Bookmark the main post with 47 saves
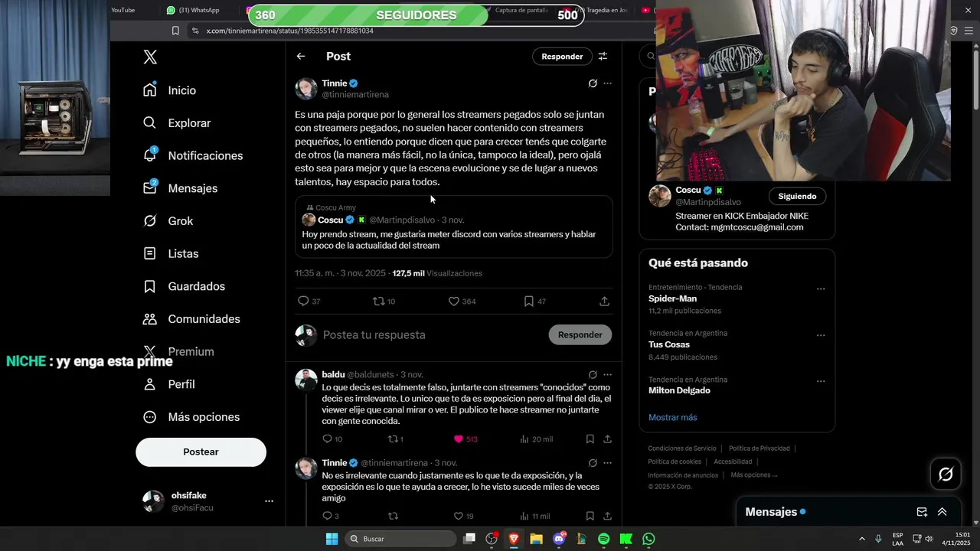 [x=528, y=302]
